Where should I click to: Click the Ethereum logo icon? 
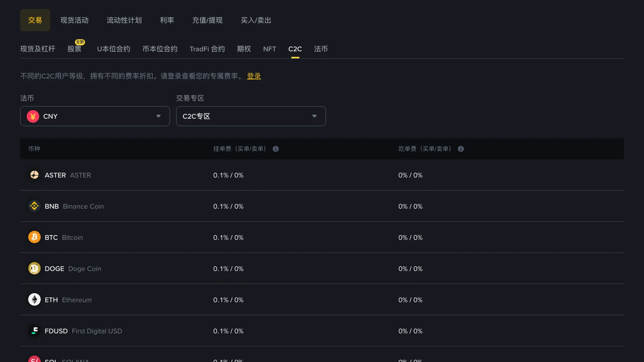34,300
